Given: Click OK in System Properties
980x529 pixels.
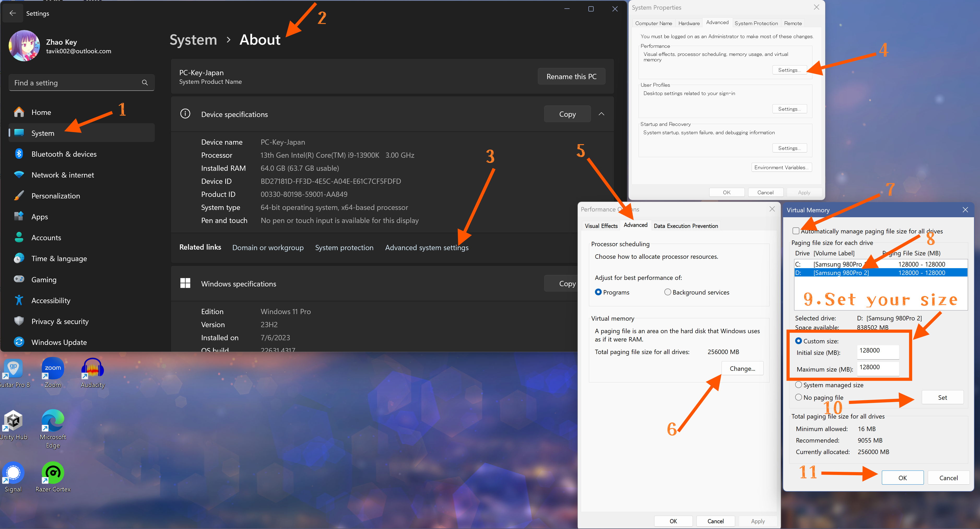Looking at the screenshot, I should (727, 192).
